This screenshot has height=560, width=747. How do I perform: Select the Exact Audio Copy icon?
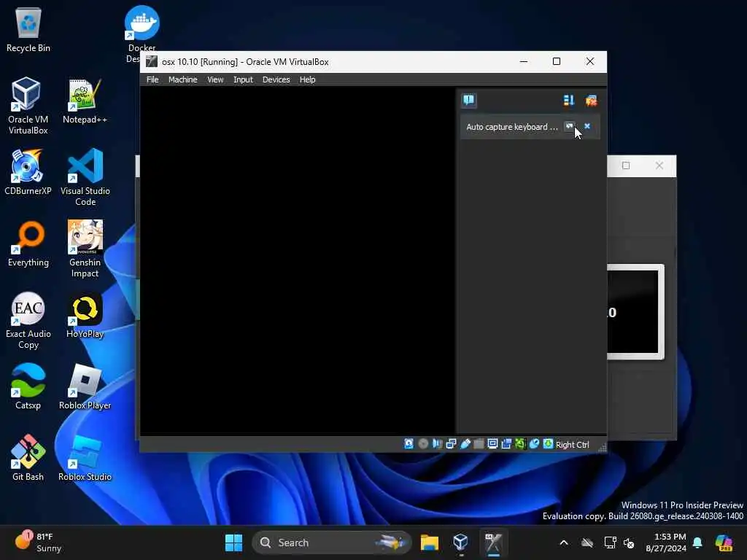(x=28, y=320)
